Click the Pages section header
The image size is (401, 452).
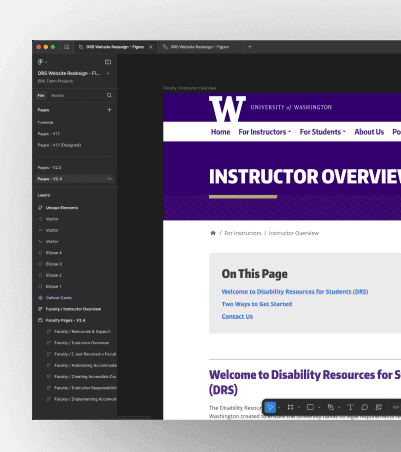coord(43,110)
